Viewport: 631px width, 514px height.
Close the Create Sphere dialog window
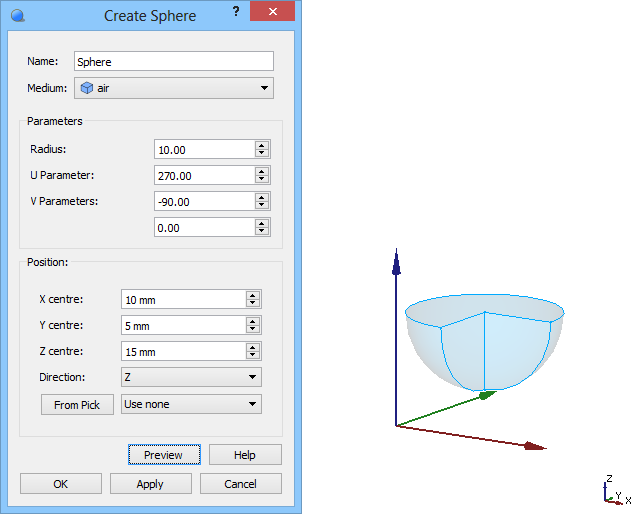272,11
